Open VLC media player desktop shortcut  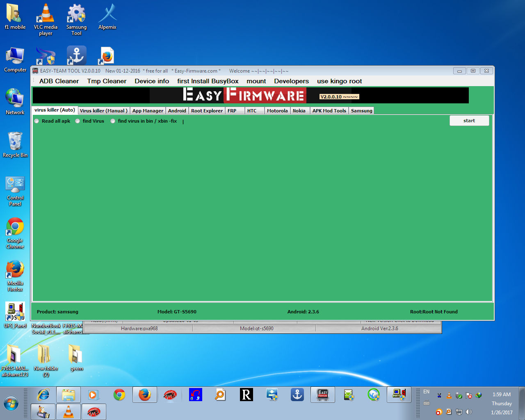pyautogui.click(x=46, y=20)
